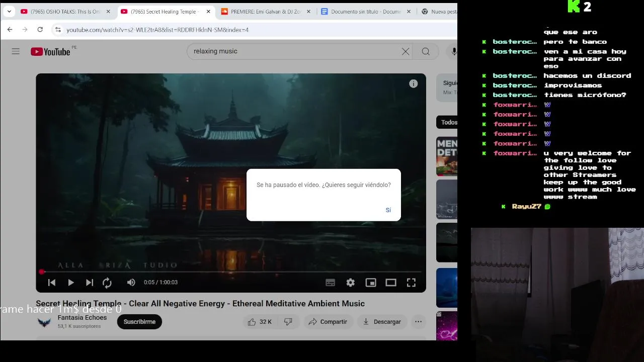Open site information icon in address bar
This screenshot has height=362, width=644.
(58, 30)
